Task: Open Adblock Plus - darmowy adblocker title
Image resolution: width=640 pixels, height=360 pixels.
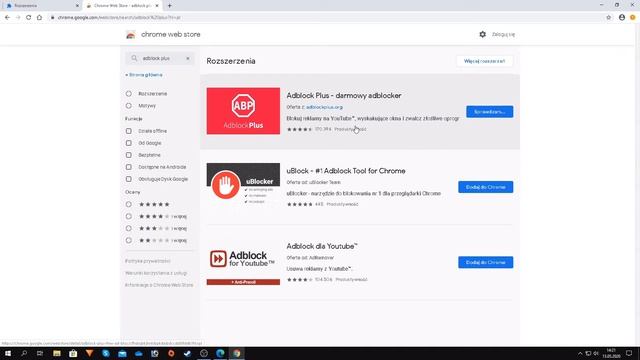Action: click(344, 96)
